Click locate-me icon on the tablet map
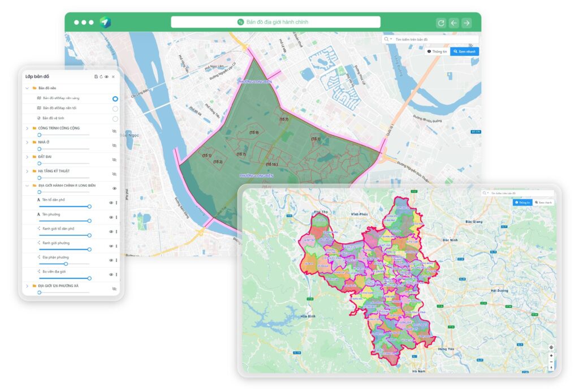Screen dimensions: 579x392 (x=551, y=347)
